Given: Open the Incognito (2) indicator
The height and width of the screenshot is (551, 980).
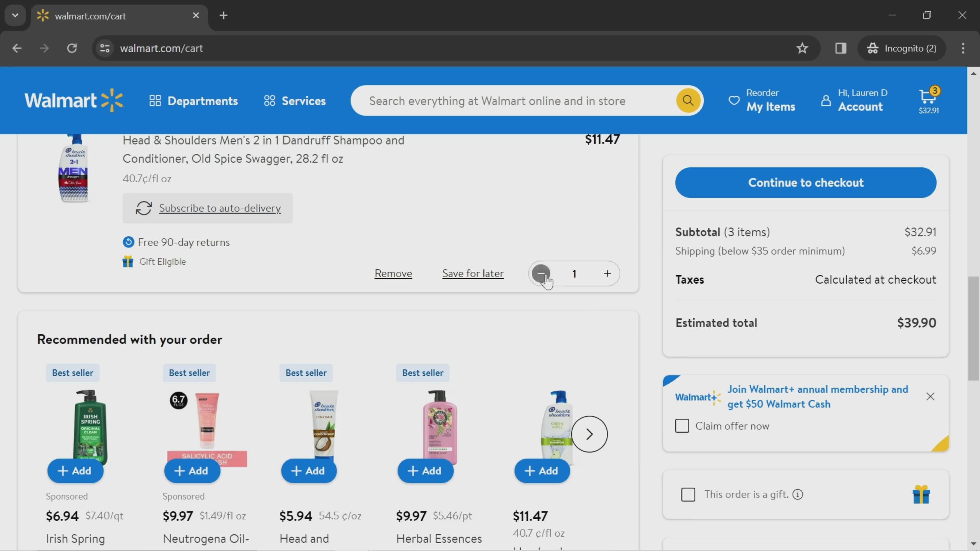Looking at the screenshot, I should [901, 48].
